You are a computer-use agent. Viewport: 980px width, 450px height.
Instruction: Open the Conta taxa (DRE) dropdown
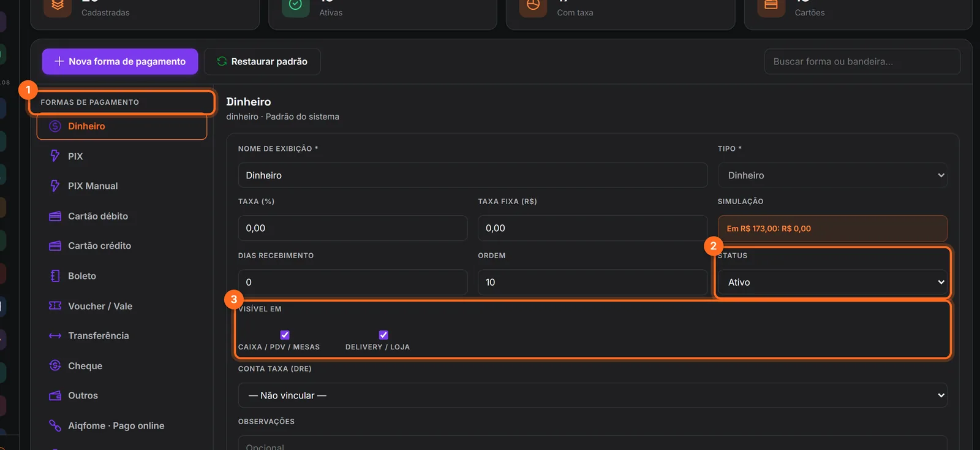click(592, 395)
